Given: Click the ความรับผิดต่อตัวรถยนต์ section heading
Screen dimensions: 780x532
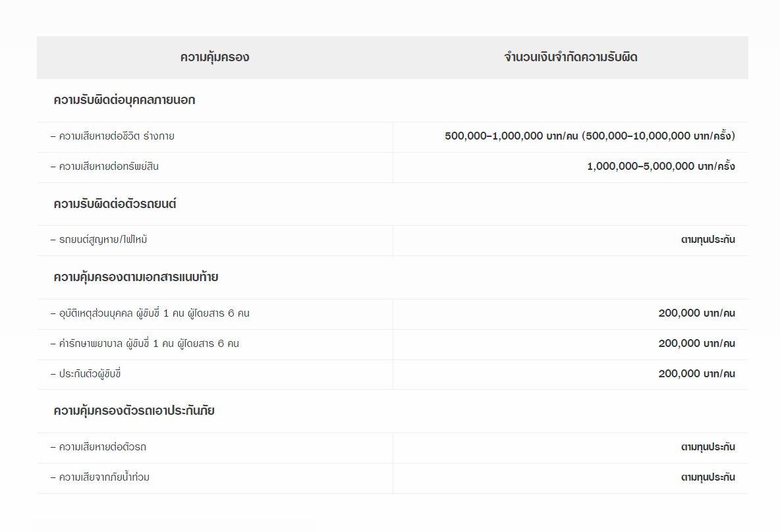Looking at the screenshot, I should [x=115, y=204].
